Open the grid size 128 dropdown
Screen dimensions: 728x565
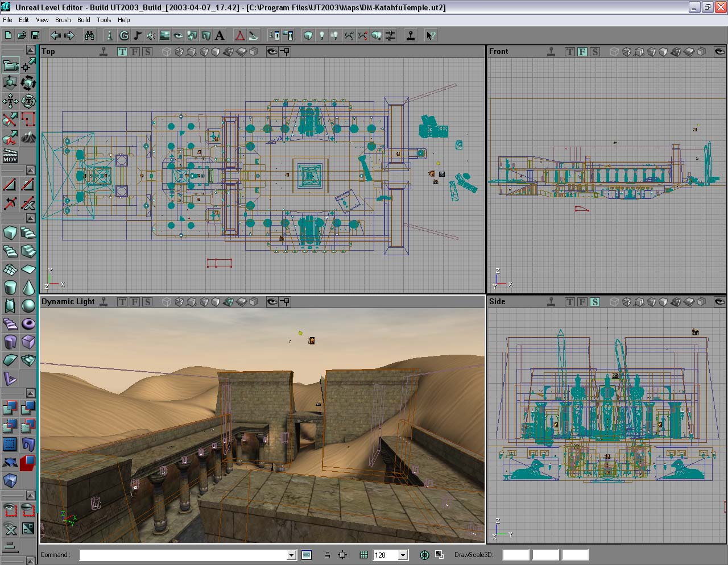[403, 555]
